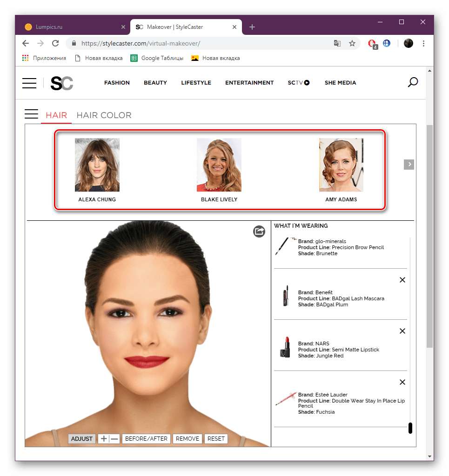Click the ADJUST button
449x476 pixels.
click(81, 438)
